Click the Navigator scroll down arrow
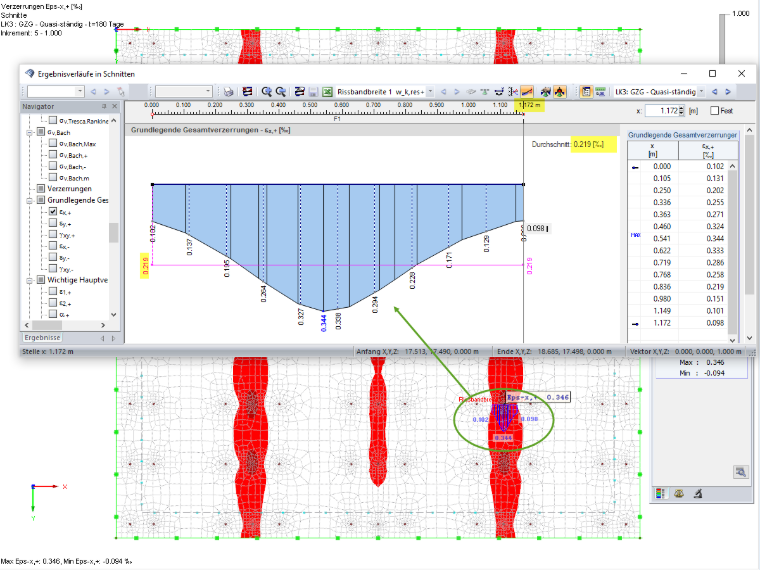The height and width of the screenshot is (570, 760). [113, 315]
